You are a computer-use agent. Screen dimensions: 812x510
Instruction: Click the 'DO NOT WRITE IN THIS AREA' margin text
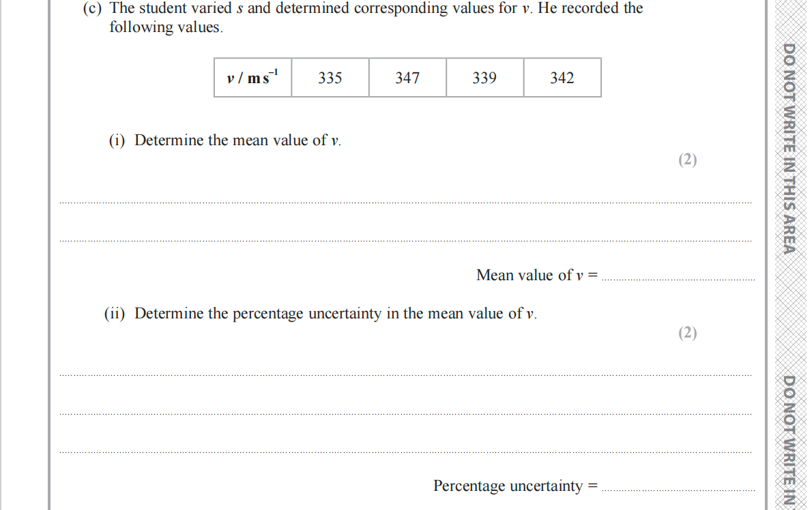click(x=789, y=149)
